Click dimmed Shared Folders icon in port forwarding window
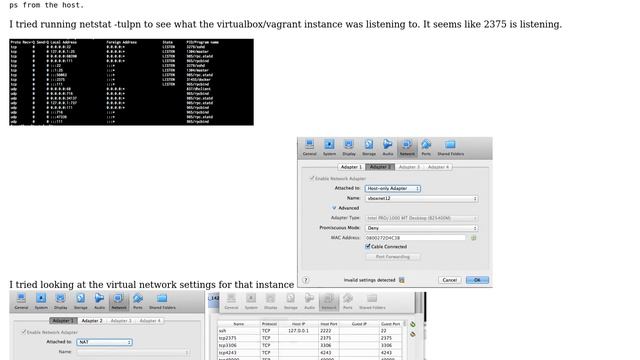This screenshot has width=640, height=360. click(372, 301)
